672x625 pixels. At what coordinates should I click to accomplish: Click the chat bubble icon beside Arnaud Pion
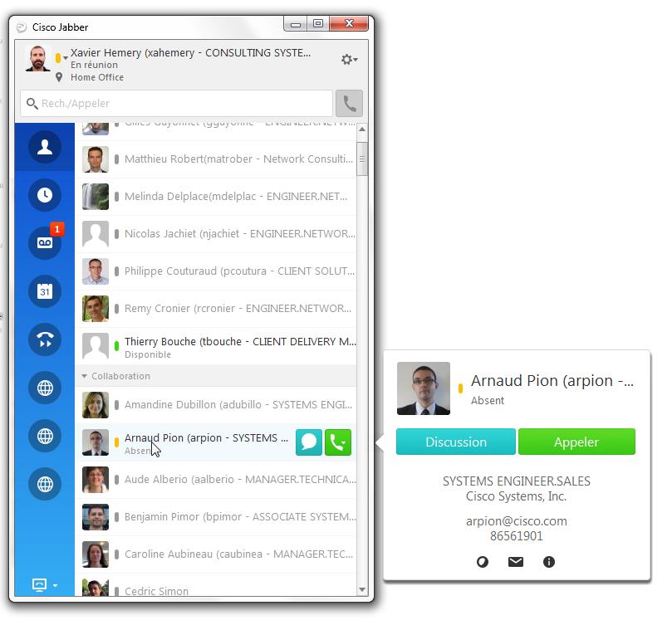[x=308, y=442]
